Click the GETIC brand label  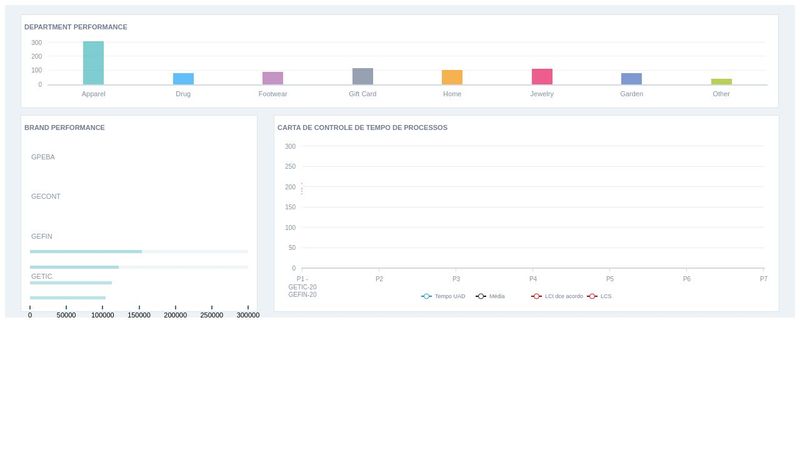click(x=42, y=276)
